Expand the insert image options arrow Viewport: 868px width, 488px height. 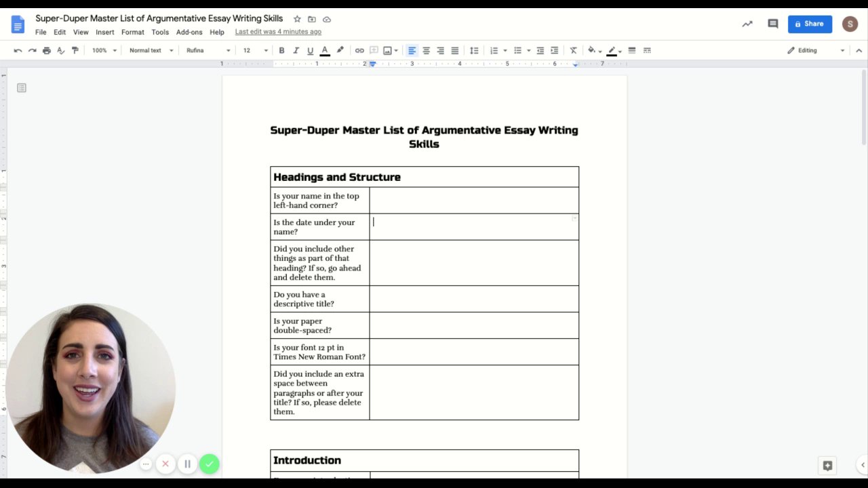[x=396, y=51]
